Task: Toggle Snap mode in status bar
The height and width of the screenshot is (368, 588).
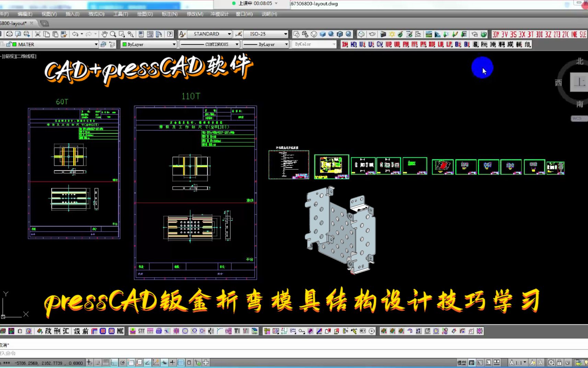Action: pos(98,363)
